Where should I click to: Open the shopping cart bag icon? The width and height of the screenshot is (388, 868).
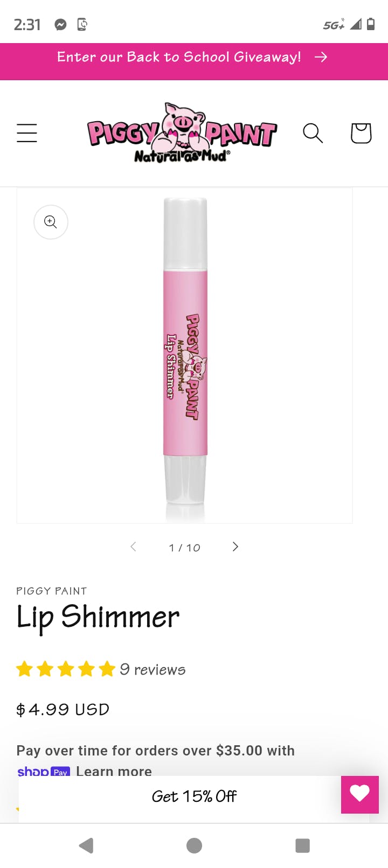(x=361, y=133)
